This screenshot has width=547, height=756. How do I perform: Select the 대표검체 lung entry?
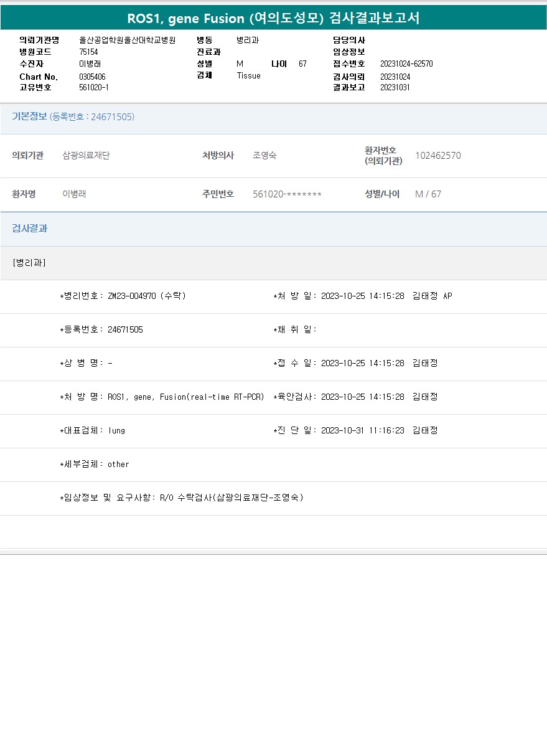click(93, 430)
